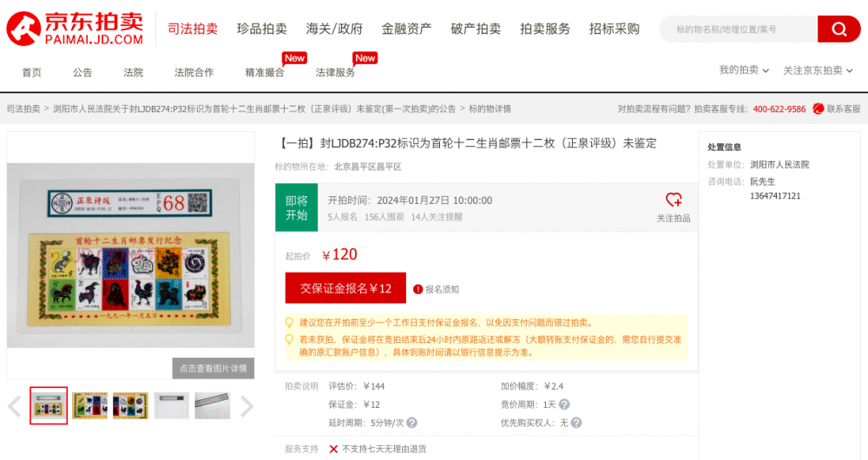The image size is (868, 460).
Task: Click the red X no-return icon
Action: pyautogui.click(x=333, y=449)
